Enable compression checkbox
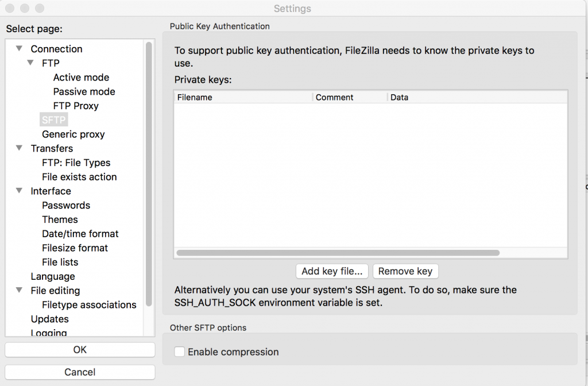588x386 pixels. click(x=180, y=352)
